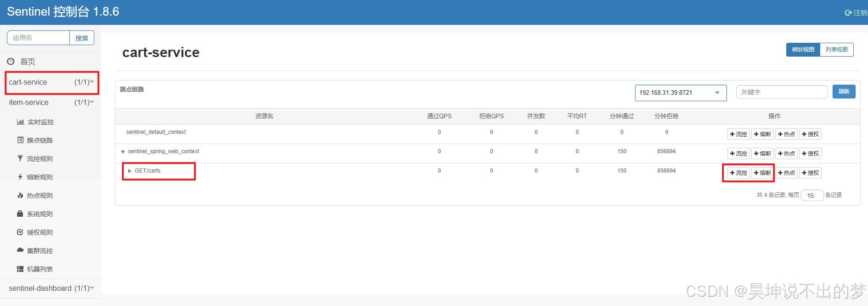Click the 平均RT column header
The width and height of the screenshot is (868, 306).
tap(577, 116)
